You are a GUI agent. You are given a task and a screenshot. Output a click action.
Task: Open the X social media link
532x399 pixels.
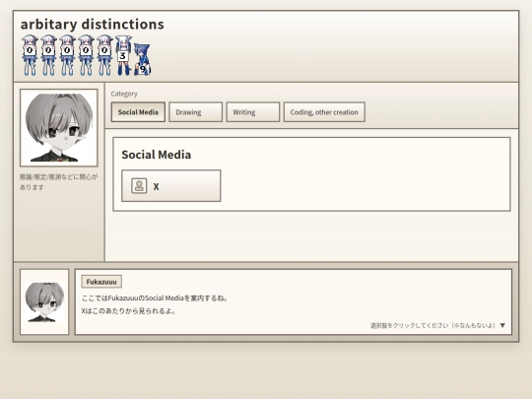tap(171, 186)
